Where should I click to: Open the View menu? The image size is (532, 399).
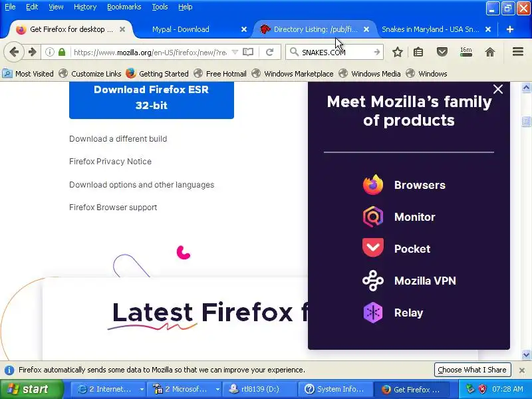[x=56, y=7]
